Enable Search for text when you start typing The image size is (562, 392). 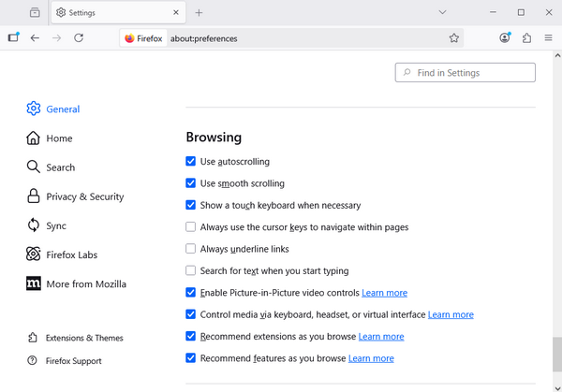(x=191, y=270)
